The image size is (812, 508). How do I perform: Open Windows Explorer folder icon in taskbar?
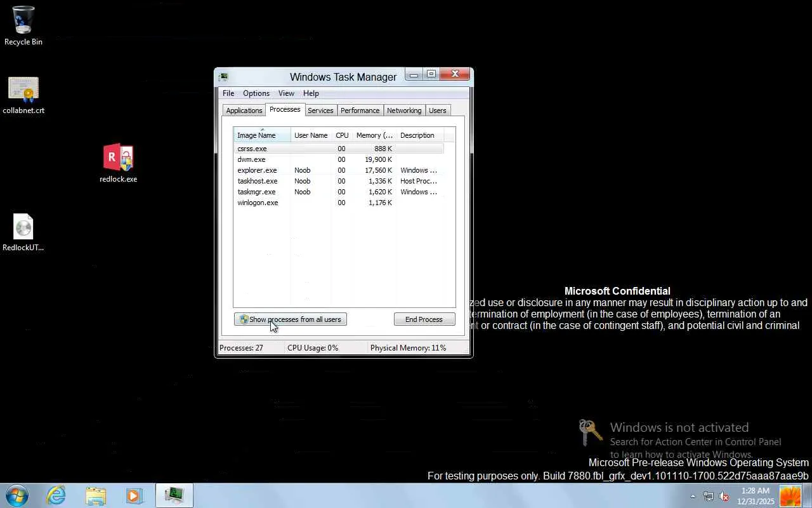[x=96, y=495]
